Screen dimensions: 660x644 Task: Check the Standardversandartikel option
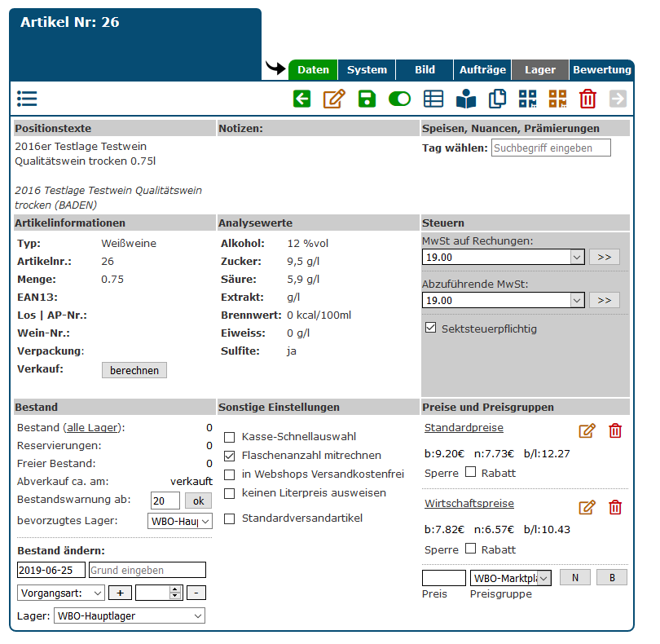pos(230,518)
